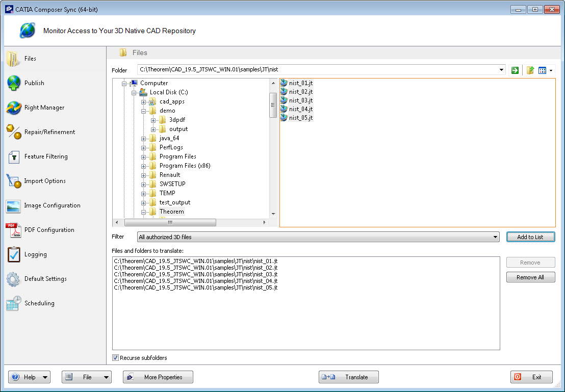
Task: Click the up-one-folder icon
Action: coord(530,70)
